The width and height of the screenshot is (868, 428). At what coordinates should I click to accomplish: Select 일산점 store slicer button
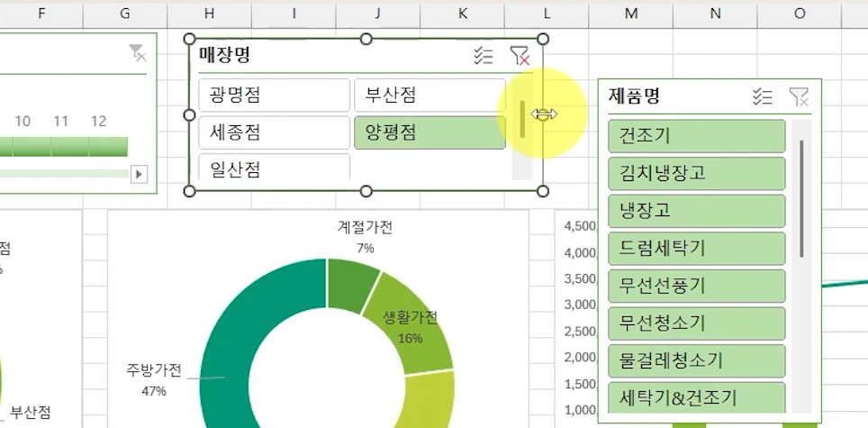coord(274,168)
